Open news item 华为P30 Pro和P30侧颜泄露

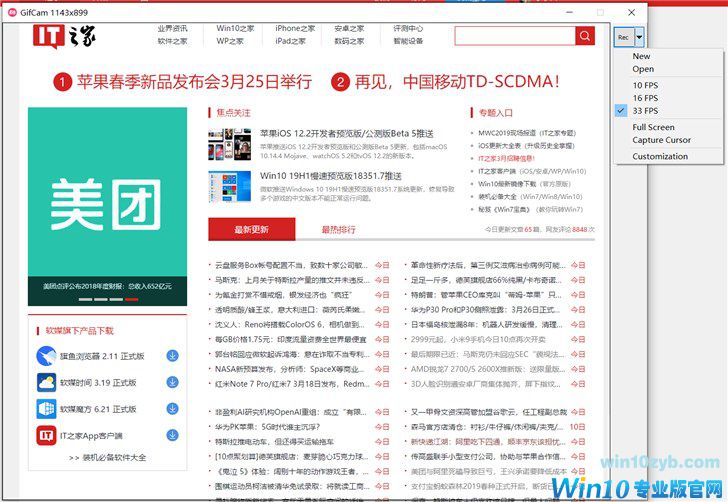click(x=485, y=310)
